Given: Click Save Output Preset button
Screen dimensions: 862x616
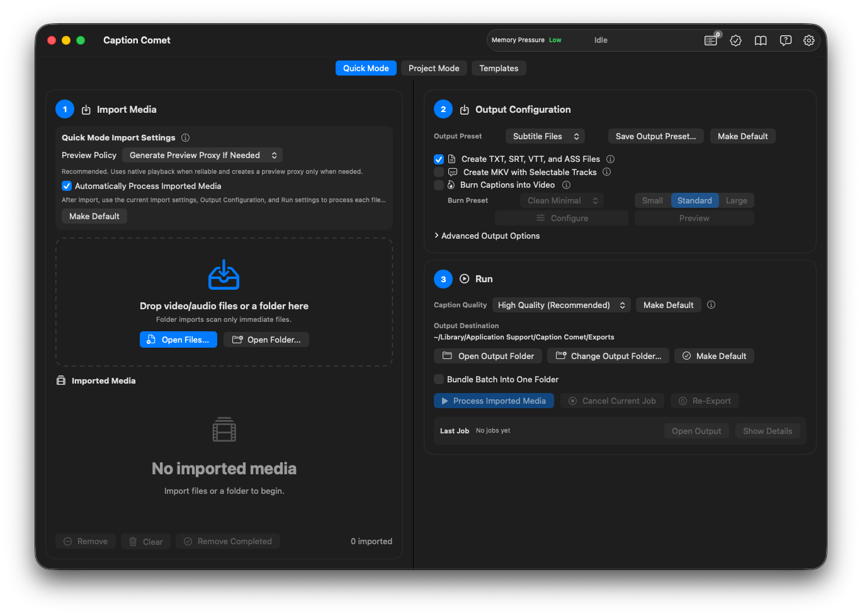Looking at the screenshot, I should 656,136.
